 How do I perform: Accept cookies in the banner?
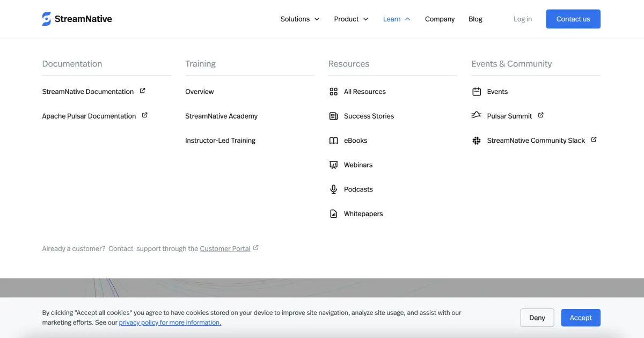pos(581,318)
